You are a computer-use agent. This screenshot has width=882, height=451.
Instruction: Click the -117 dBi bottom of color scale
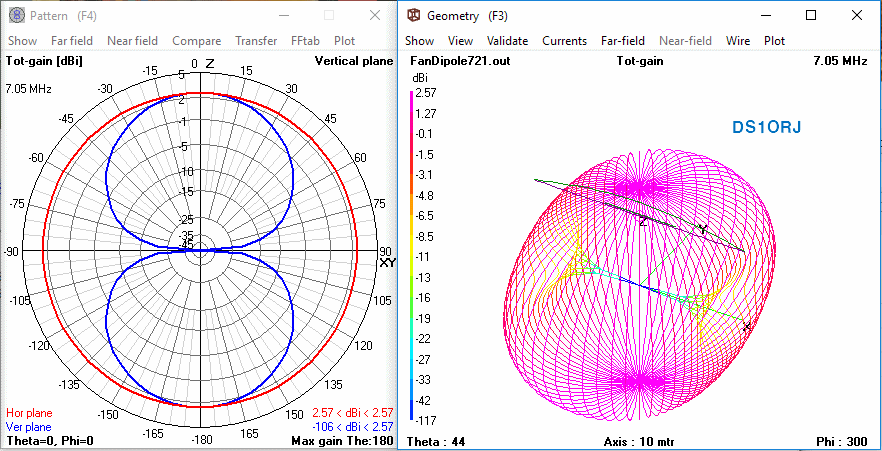[426, 420]
